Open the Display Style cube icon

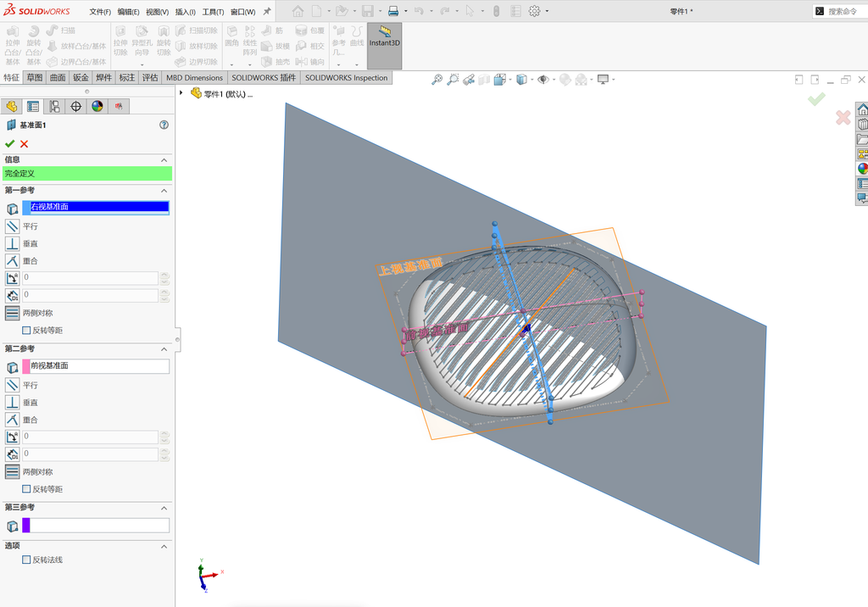coord(521,80)
